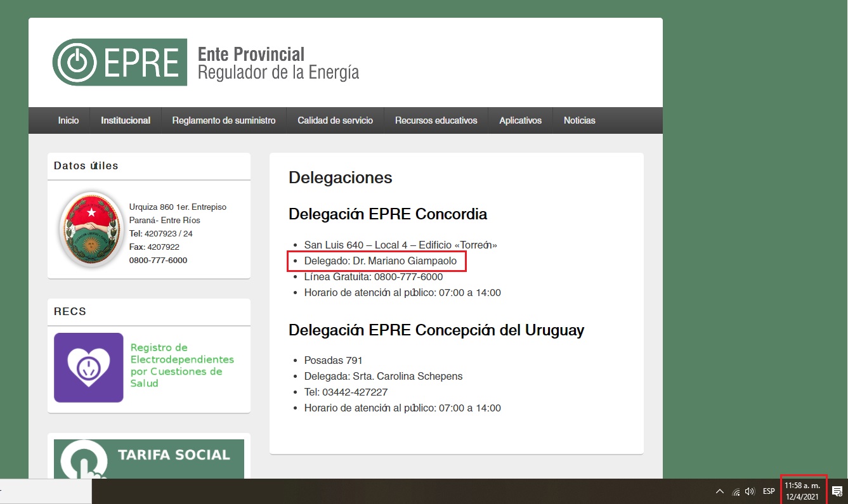Open Registro de Electrodependientes por Cuestiones de Salud link
The width and height of the screenshot is (848, 504).
pyautogui.click(x=181, y=365)
